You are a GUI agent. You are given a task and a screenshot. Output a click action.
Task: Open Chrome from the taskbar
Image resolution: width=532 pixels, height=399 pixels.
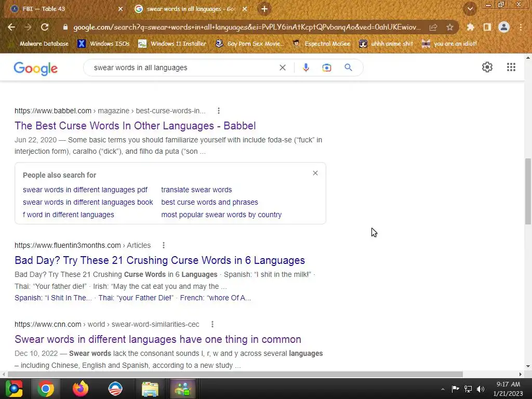coord(46,389)
